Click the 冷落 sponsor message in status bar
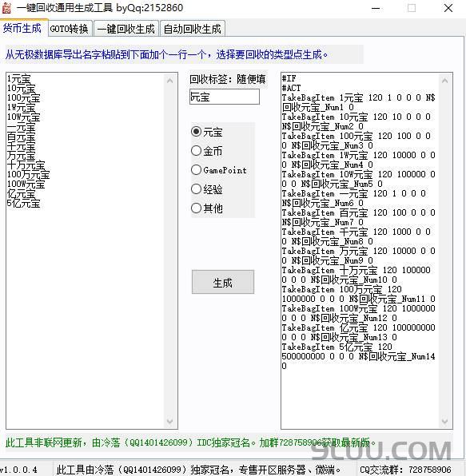 199,470
